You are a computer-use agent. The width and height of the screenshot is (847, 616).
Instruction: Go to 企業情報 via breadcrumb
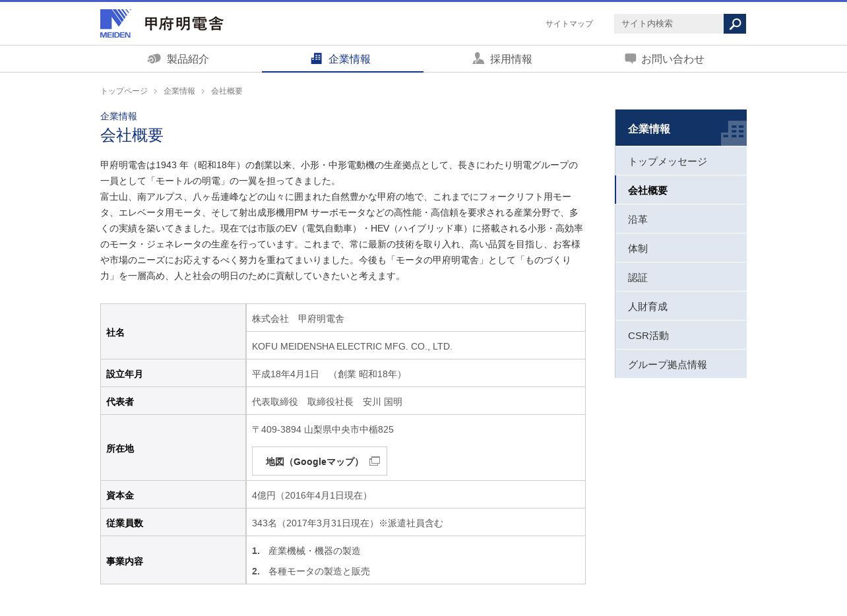179,91
